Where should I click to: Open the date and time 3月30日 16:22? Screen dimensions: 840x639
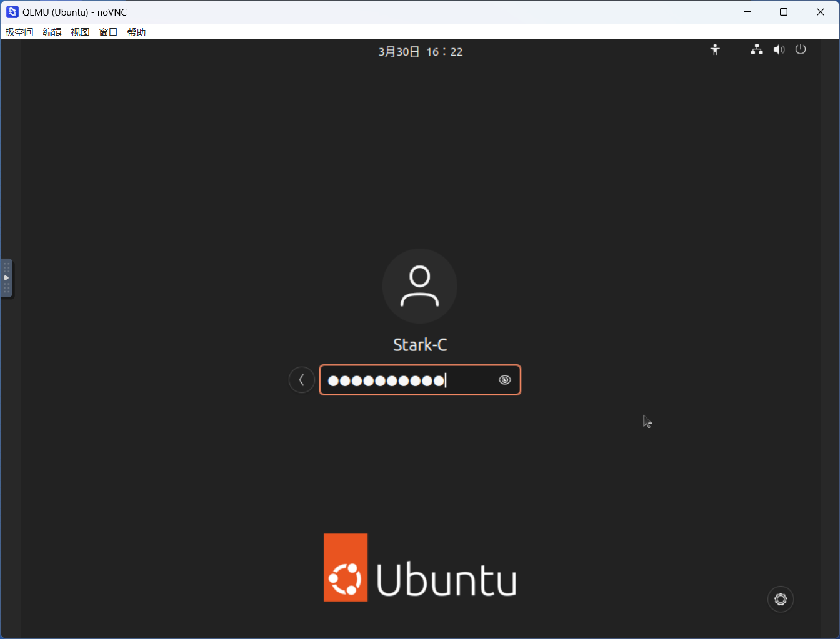[x=421, y=52]
